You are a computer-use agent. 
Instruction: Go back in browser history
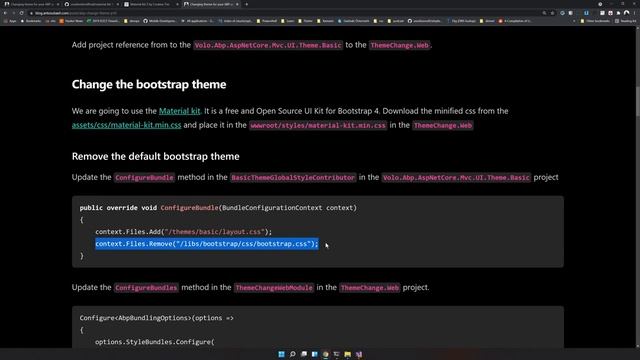(x=5, y=13)
